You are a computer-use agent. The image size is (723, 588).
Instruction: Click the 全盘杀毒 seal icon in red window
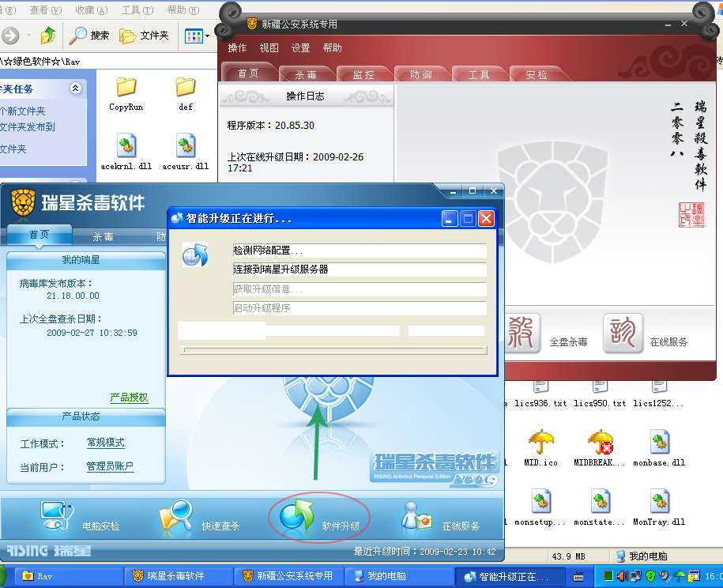click(523, 334)
